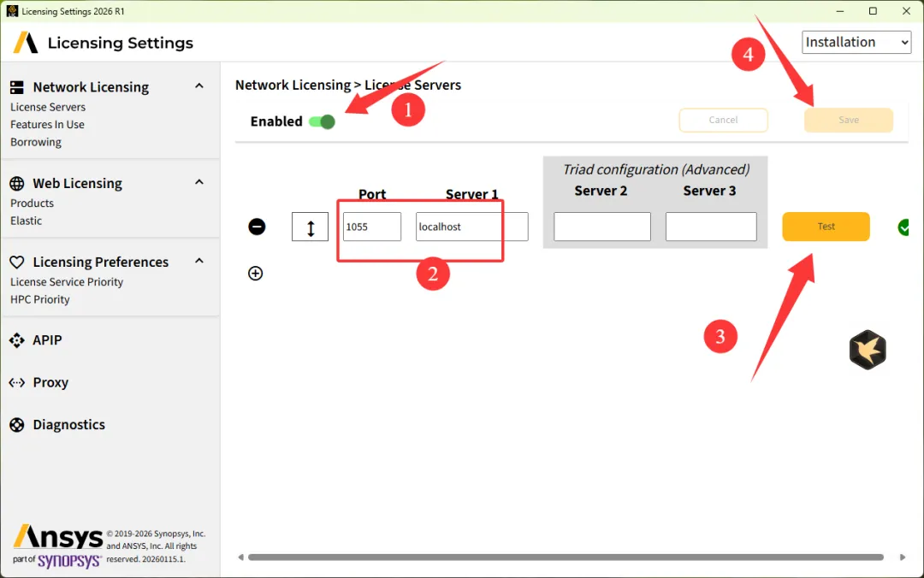Collapse the Web Licensing section
Image resolution: width=924 pixels, height=578 pixels.
[x=199, y=182]
